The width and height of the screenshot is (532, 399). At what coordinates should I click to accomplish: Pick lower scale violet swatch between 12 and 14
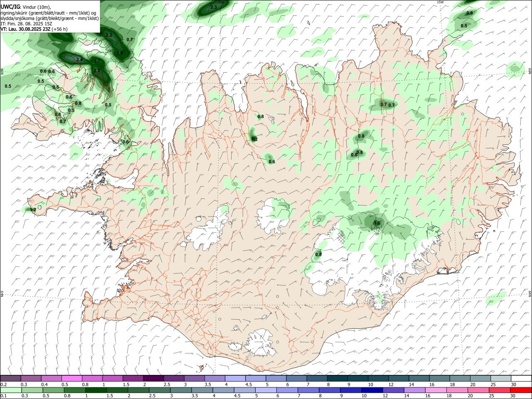(393, 390)
